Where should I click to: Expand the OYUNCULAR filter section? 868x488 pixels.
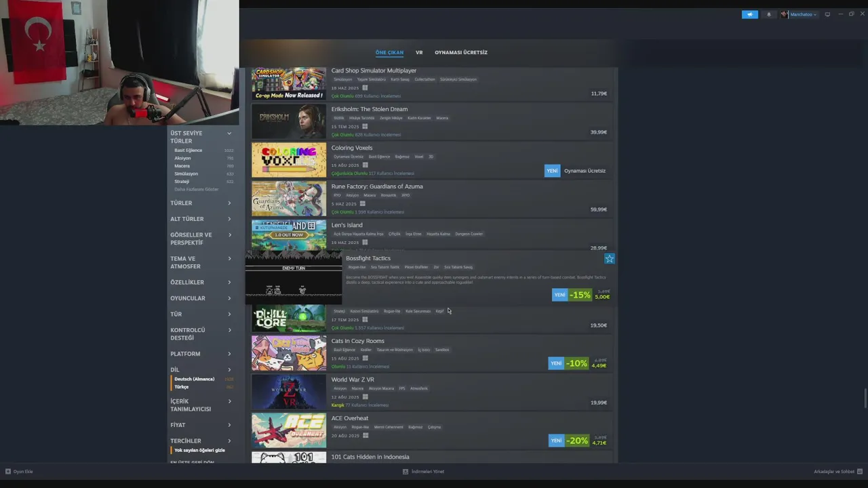(201, 298)
